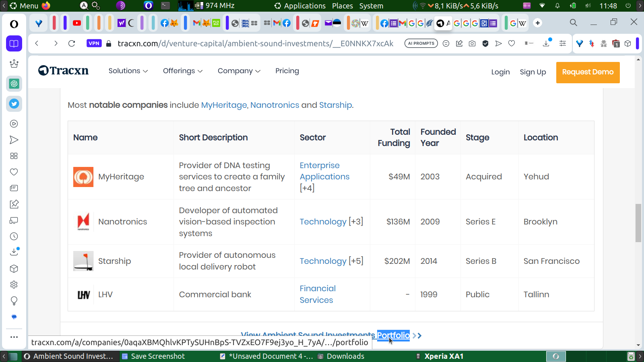644x362 pixels.
Task: Take a snapshot with the camera icon
Action: click(x=472, y=43)
